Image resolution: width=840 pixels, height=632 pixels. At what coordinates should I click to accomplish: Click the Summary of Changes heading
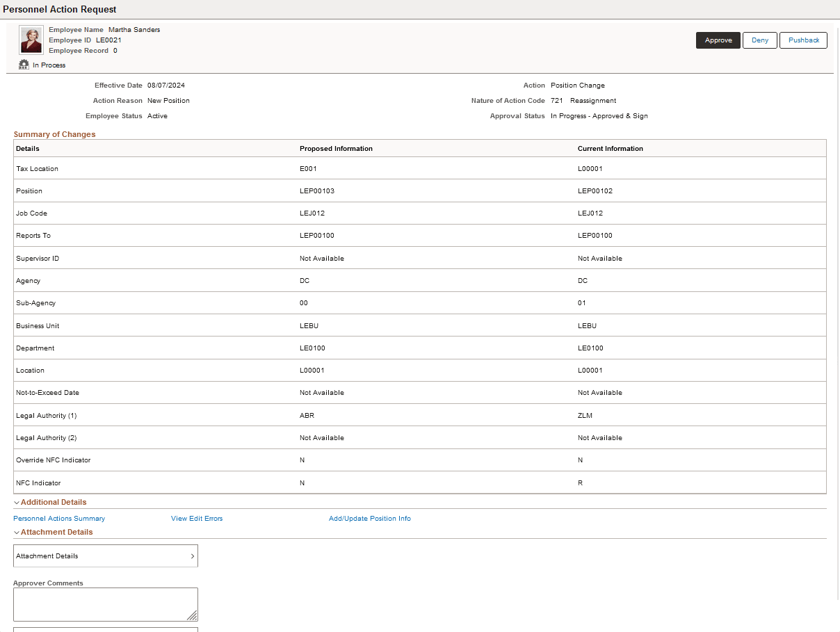point(55,134)
